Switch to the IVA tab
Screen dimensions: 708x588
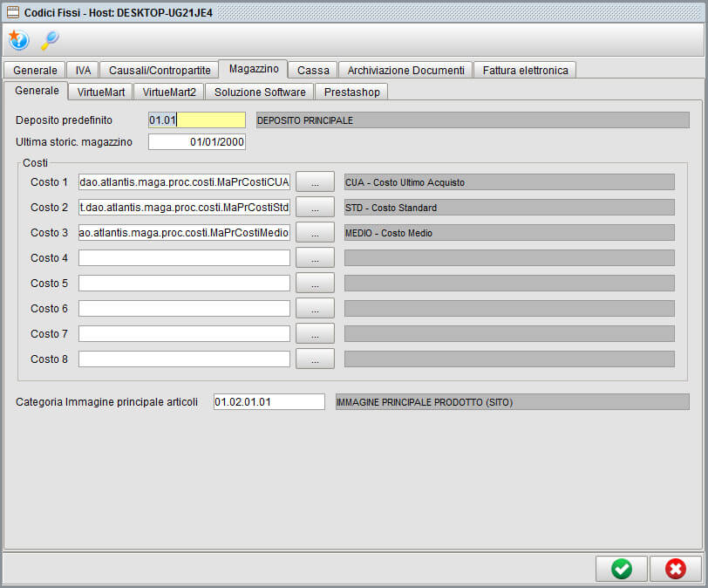83,71
